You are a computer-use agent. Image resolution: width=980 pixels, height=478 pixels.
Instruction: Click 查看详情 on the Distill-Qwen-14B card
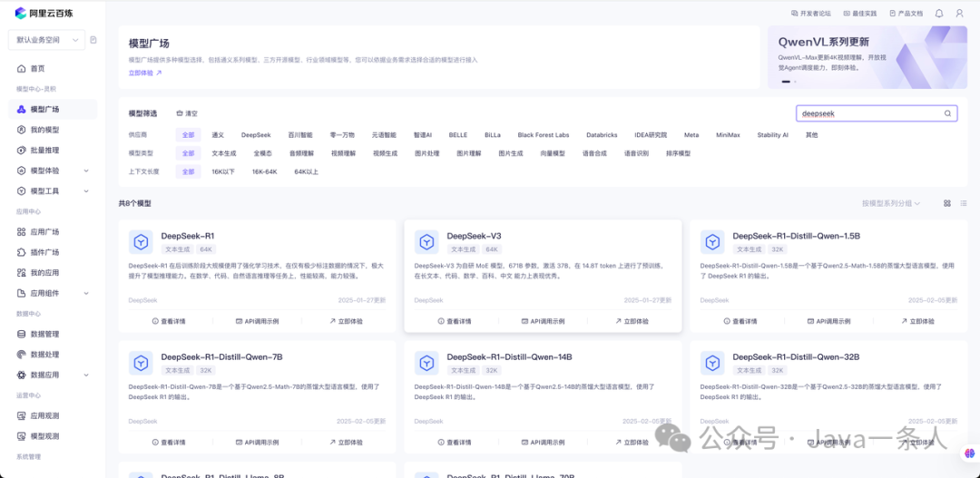[455, 443]
